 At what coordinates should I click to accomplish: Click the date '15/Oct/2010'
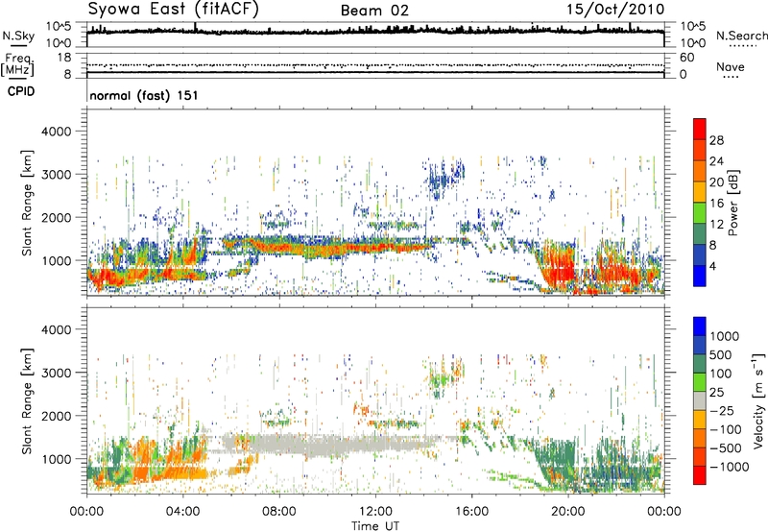click(615, 10)
